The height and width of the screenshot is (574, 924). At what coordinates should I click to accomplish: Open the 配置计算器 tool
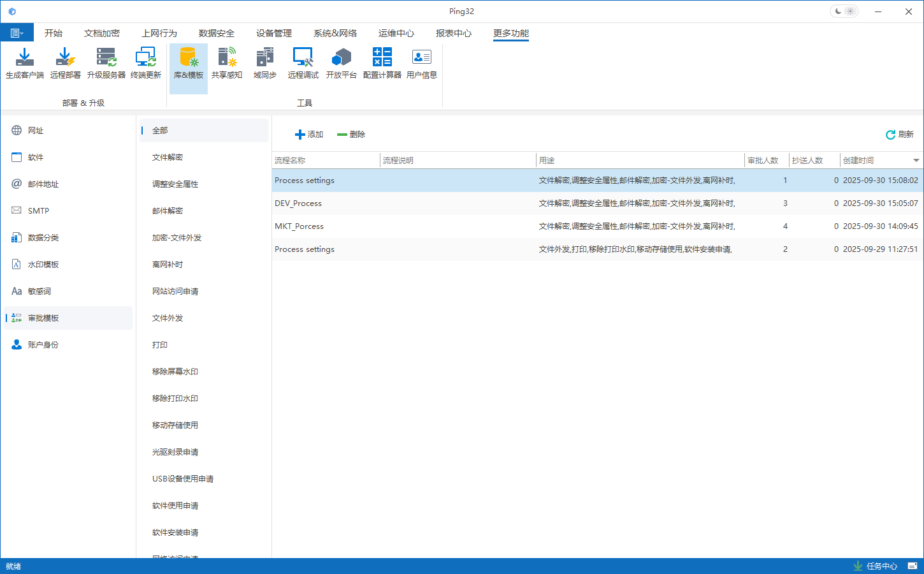coord(382,63)
